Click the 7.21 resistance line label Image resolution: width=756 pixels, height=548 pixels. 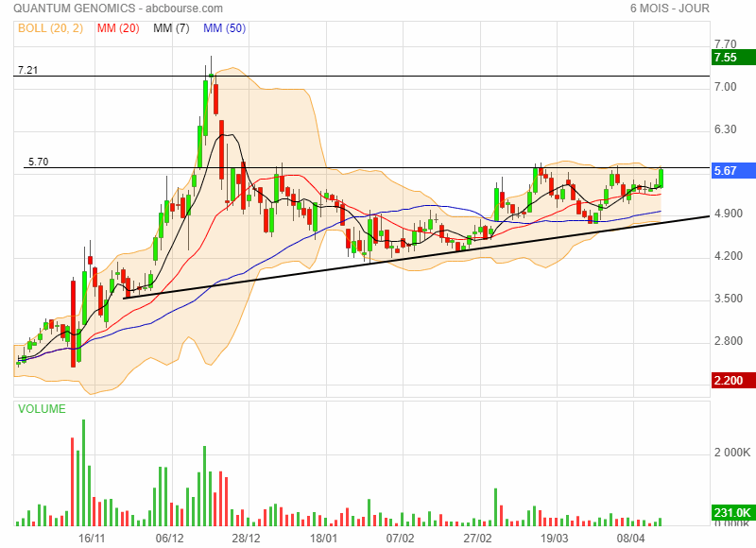pyautogui.click(x=27, y=70)
